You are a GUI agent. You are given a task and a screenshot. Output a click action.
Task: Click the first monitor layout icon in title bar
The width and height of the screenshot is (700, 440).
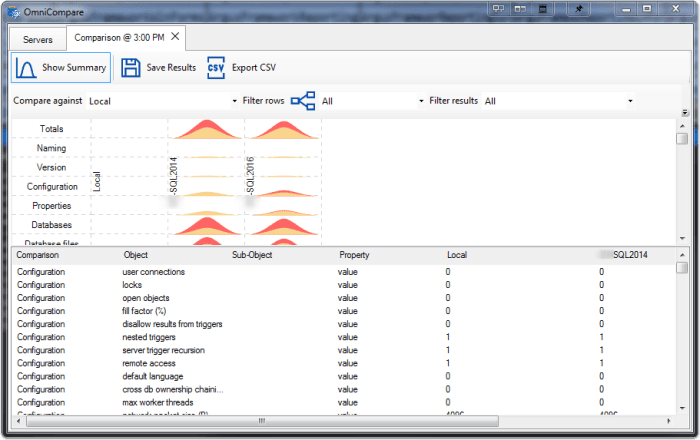pyautogui.click(x=498, y=8)
